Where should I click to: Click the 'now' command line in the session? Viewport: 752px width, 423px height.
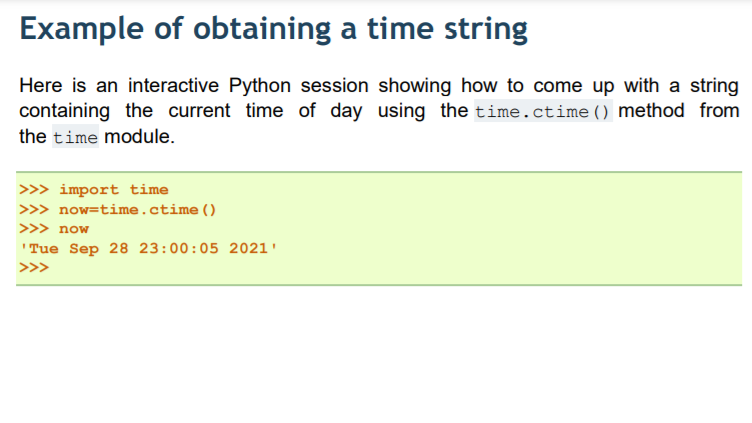coord(54,229)
